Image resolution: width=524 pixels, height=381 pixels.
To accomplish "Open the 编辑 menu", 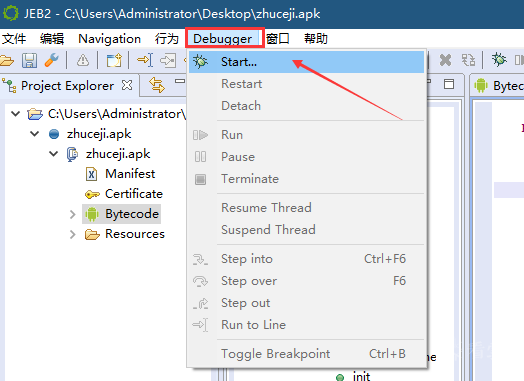I will (x=52, y=39).
